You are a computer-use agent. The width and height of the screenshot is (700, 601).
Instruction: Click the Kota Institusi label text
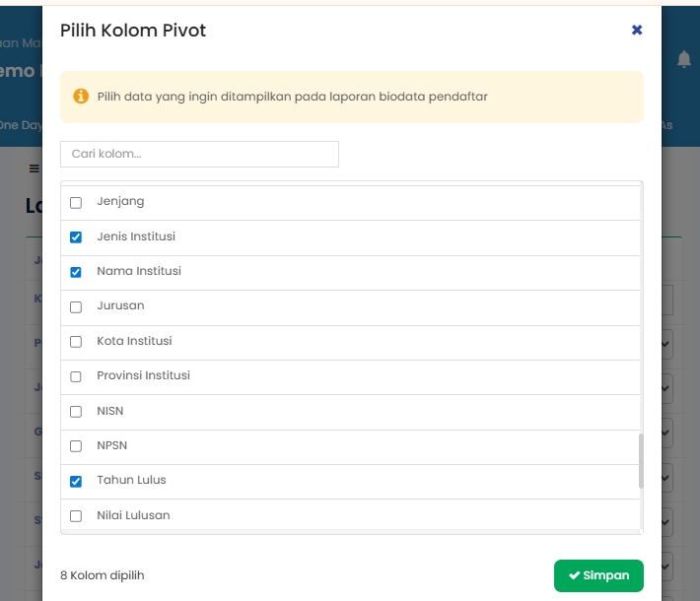pos(134,341)
